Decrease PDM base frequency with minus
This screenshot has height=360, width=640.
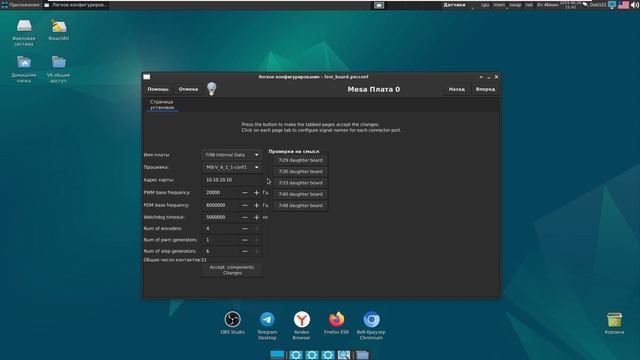pyautogui.click(x=245, y=205)
